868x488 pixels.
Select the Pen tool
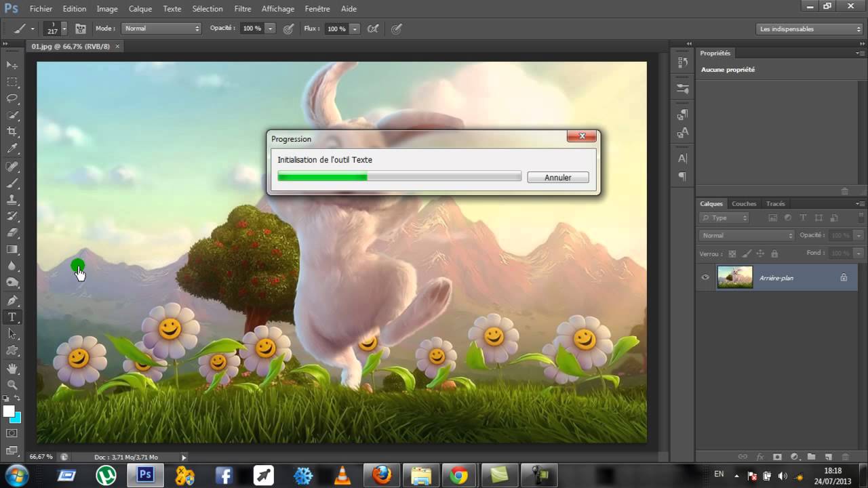click(12, 300)
